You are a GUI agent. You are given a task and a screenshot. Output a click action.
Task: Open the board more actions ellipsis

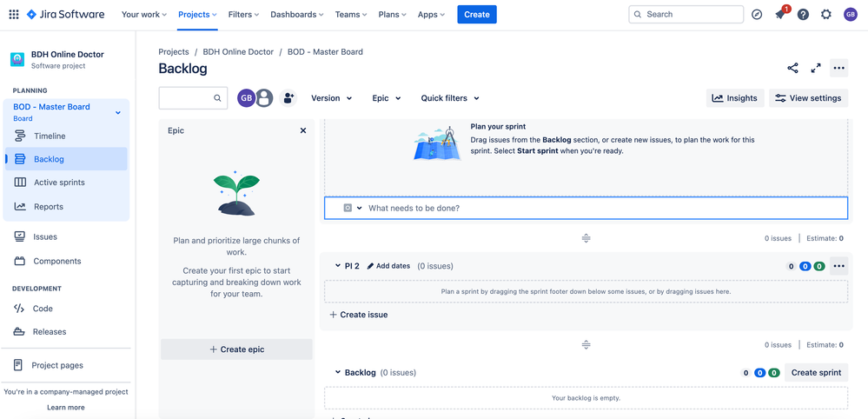click(838, 68)
